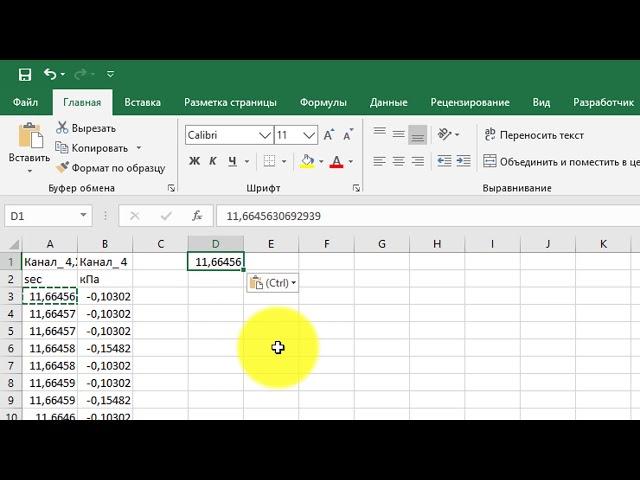Switch to the Главная tab
Screen dimensions: 640x480
(x=82, y=102)
